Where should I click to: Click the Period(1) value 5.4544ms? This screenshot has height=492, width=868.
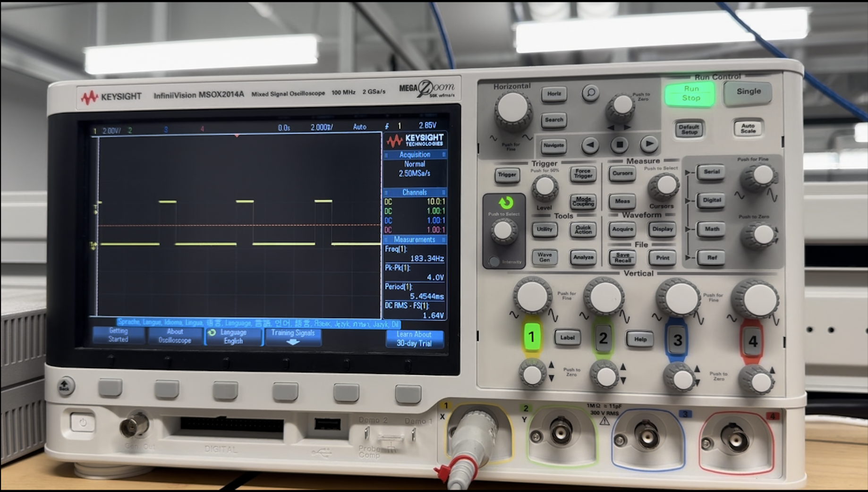pyautogui.click(x=427, y=297)
